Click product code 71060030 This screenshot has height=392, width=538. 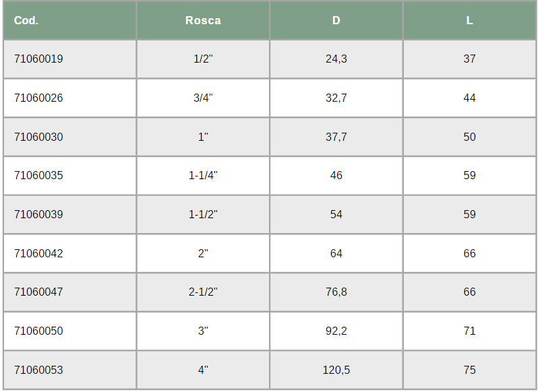(38, 137)
